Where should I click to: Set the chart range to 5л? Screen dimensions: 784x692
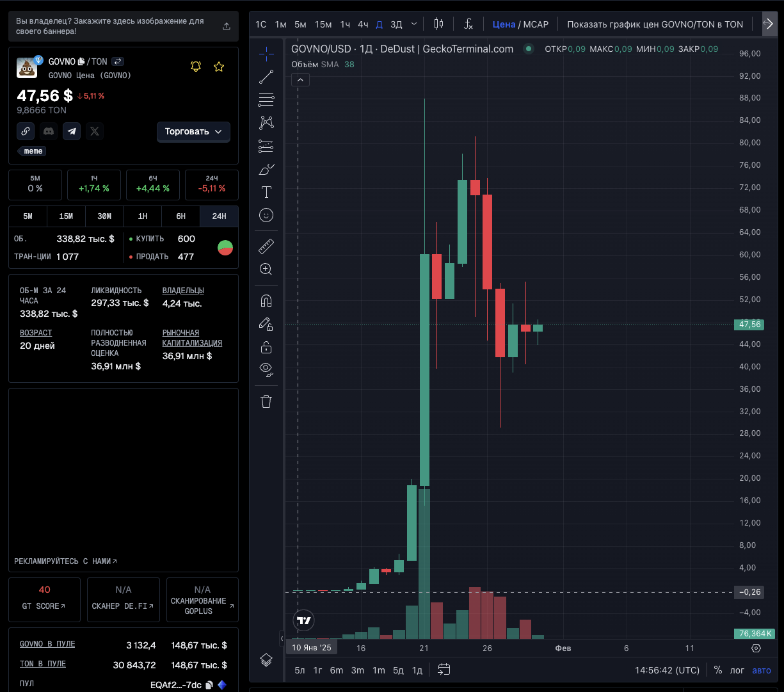tap(300, 670)
